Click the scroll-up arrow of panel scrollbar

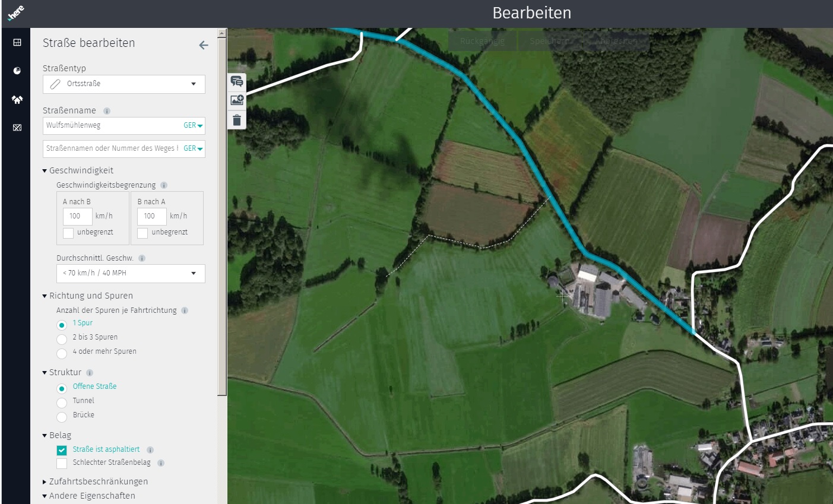pyautogui.click(x=222, y=33)
